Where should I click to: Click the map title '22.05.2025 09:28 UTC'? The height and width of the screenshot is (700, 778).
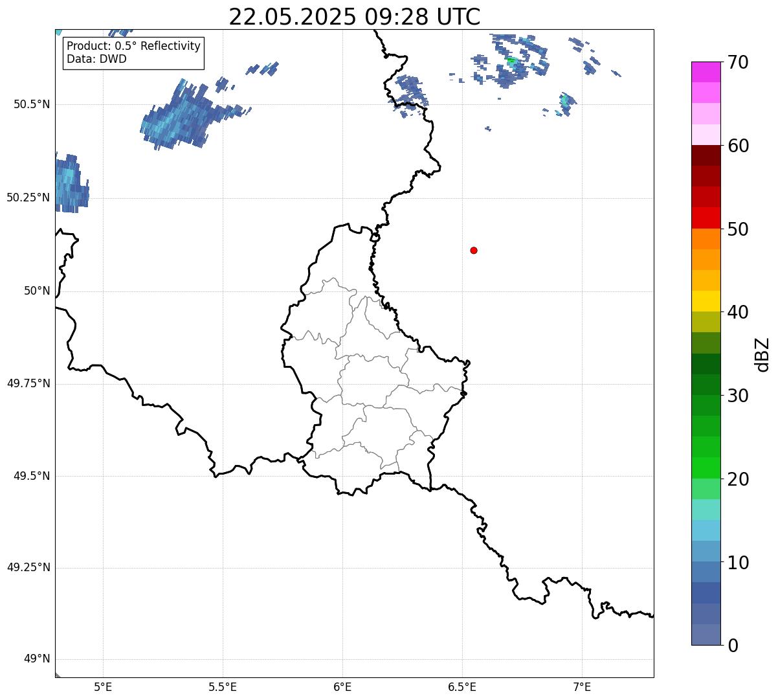[355, 17]
